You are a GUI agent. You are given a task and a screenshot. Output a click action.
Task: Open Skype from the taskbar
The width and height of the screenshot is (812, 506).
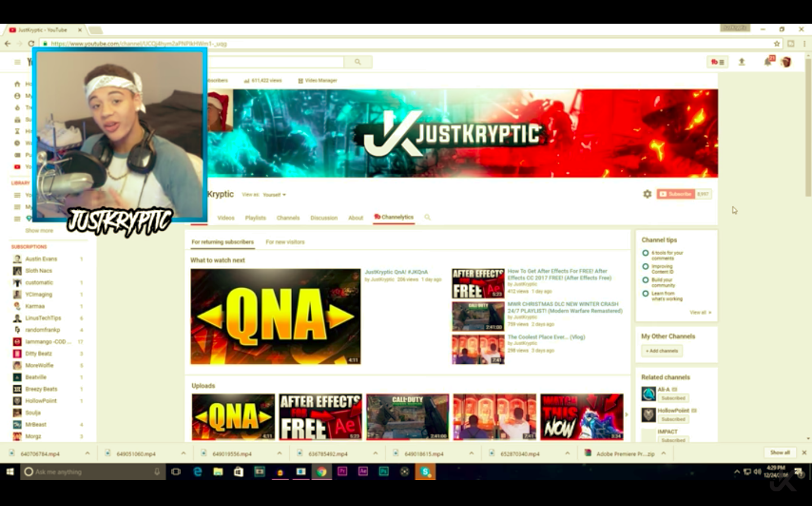click(425, 472)
